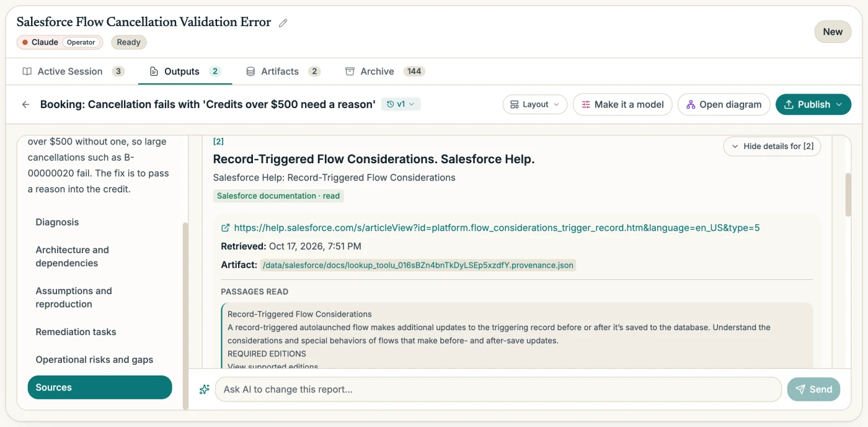This screenshot has height=427, width=868.
Task: Click the sidebar's vertical scrollbar
Action: point(184,315)
